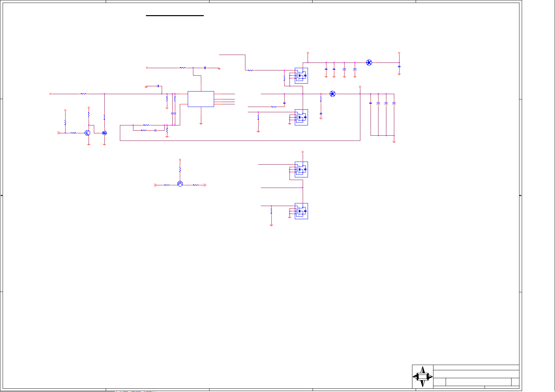Select the transistor between the two double-arrow ports
555x392 pixels.
(180, 184)
